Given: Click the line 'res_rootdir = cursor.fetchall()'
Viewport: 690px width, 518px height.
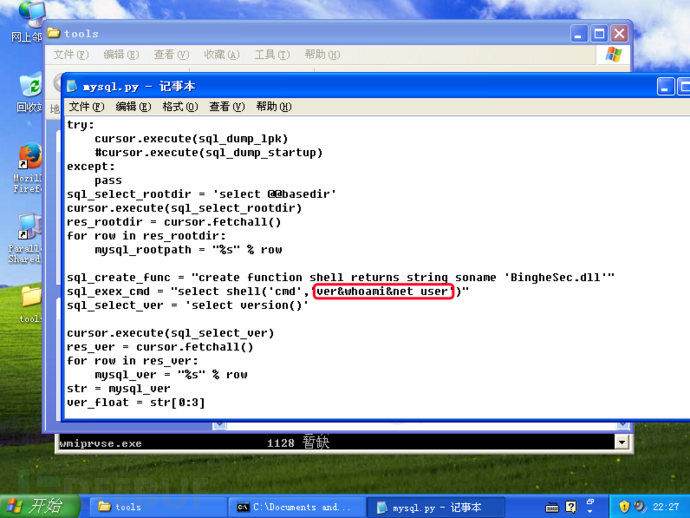Looking at the screenshot, I should pyautogui.click(x=174, y=222).
